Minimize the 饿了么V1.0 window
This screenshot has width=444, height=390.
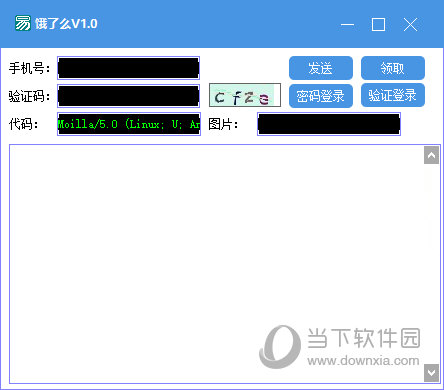coord(347,24)
